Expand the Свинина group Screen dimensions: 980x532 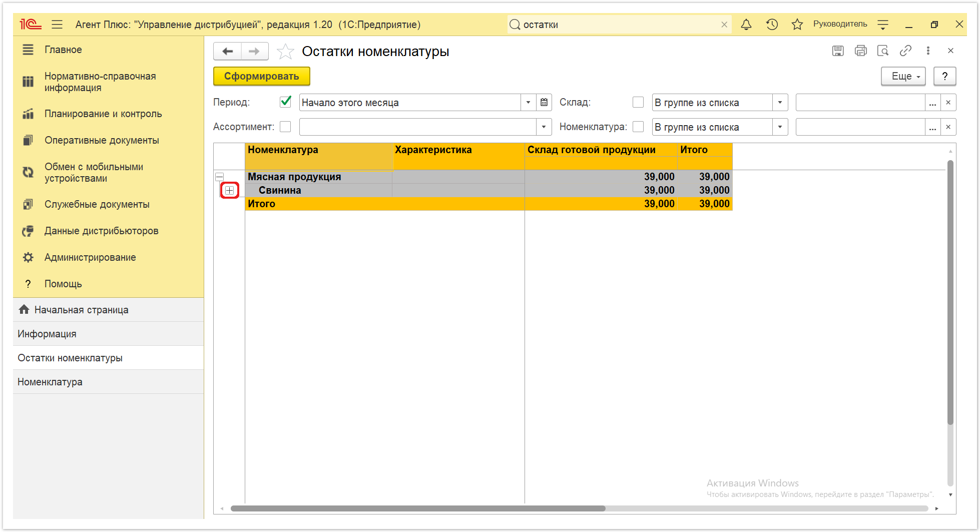pyautogui.click(x=229, y=190)
